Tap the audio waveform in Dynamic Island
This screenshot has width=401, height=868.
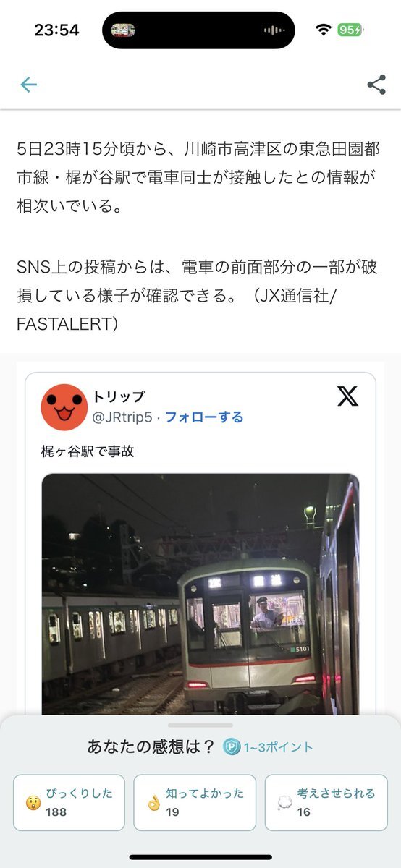274,30
